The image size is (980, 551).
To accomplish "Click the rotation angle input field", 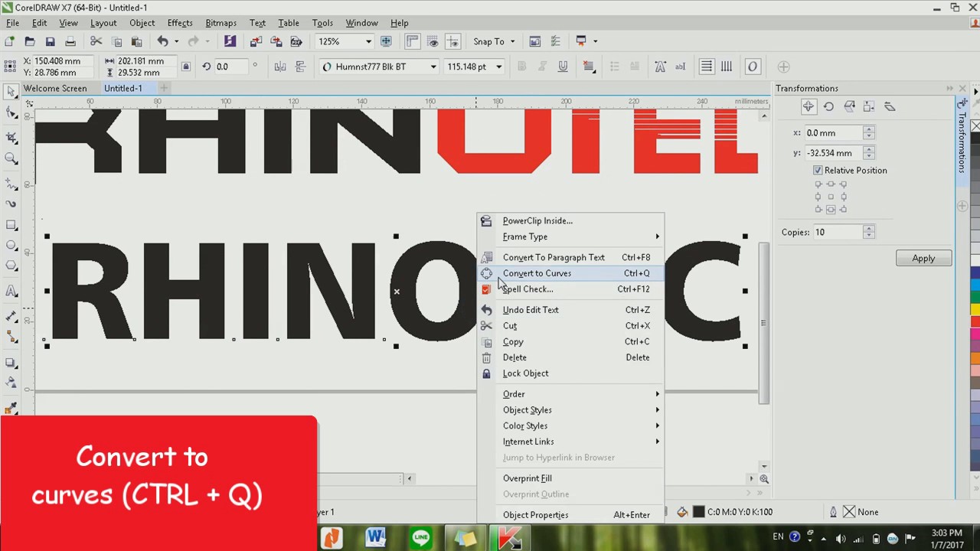I will coord(232,67).
